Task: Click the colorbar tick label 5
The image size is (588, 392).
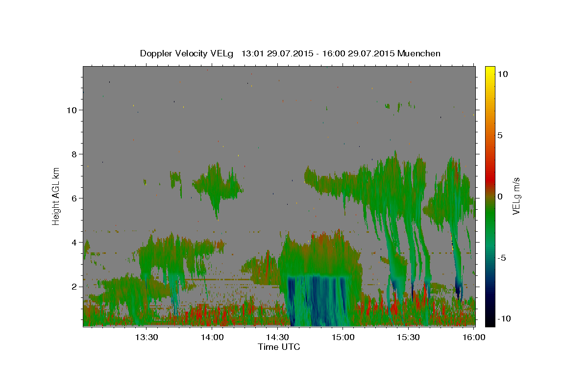Action: click(500, 135)
